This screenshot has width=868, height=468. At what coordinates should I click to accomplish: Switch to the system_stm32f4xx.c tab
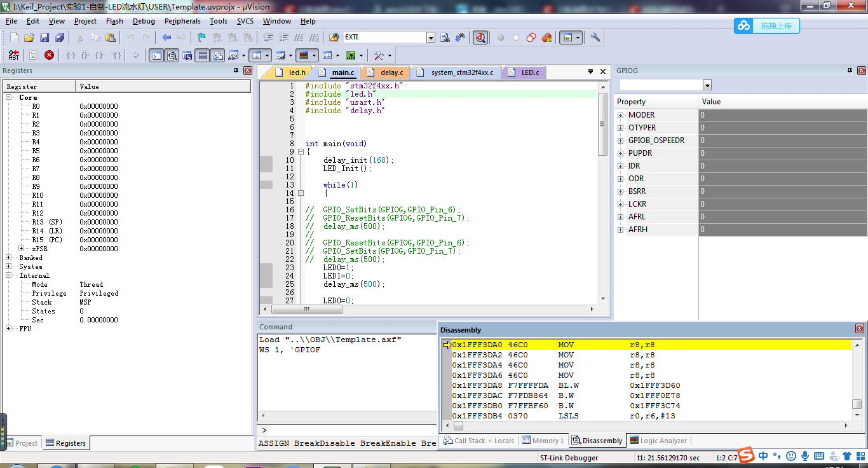[457, 72]
